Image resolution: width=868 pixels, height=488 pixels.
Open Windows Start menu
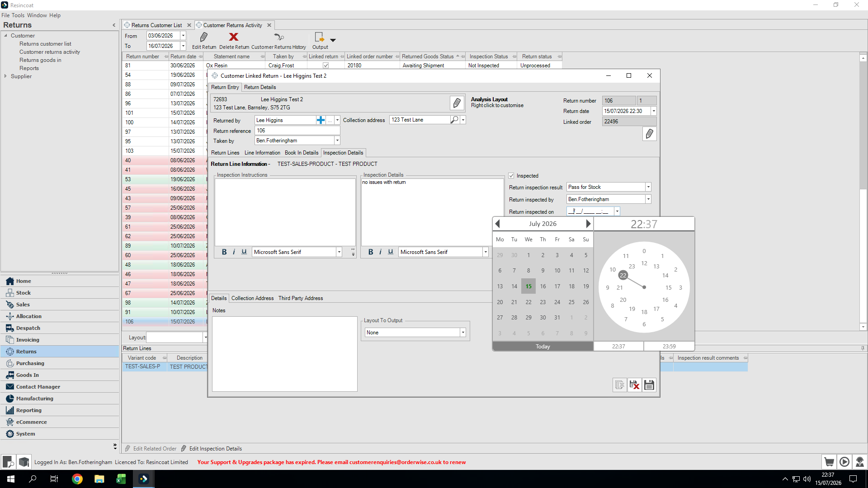click(x=11, y=479)
